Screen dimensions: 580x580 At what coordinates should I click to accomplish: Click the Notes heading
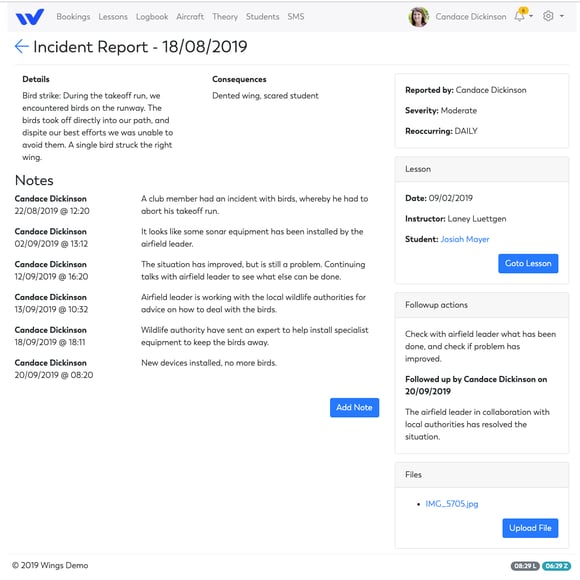(x=34, y=181)
